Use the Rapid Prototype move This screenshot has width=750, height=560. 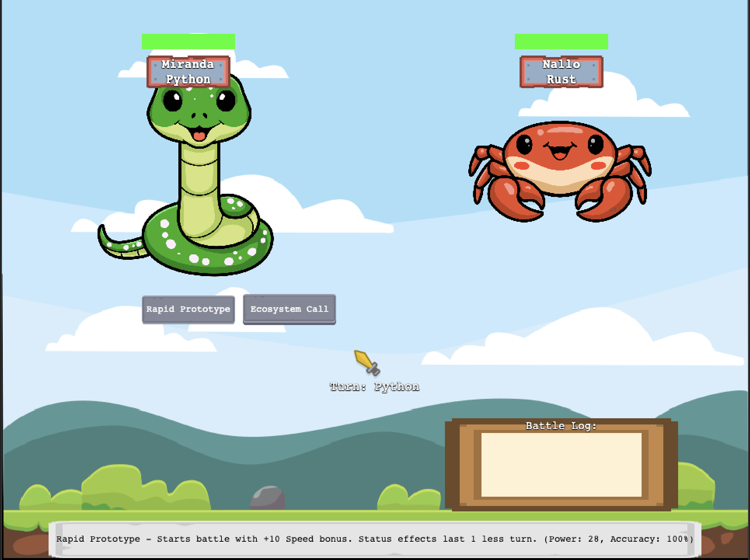pyautogui.click(x=188, y=310)
